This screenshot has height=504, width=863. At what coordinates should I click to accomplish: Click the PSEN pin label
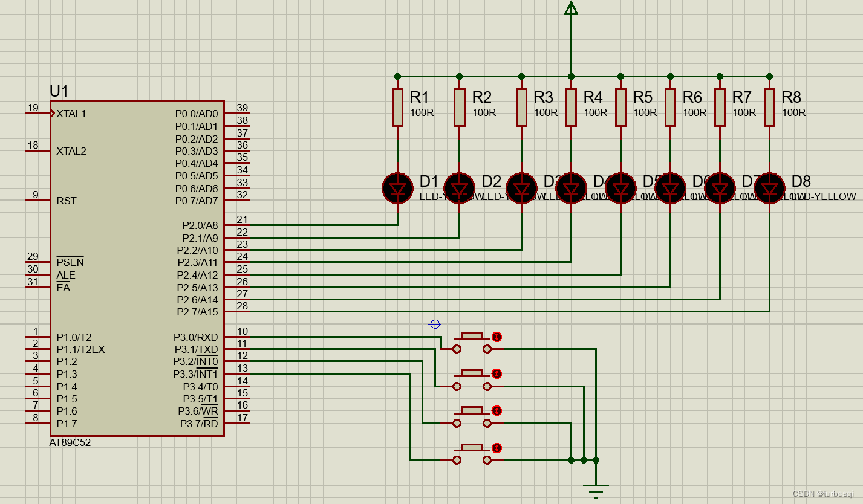tap(70, 262)
